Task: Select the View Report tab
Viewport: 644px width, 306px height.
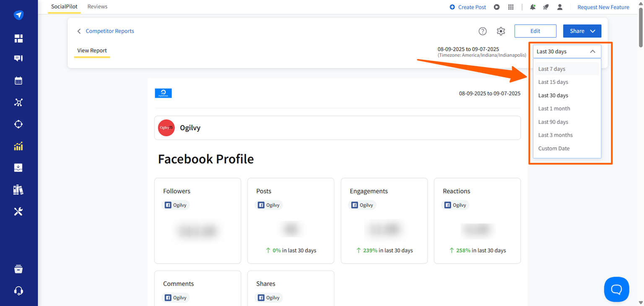Action: pos(92,50)
